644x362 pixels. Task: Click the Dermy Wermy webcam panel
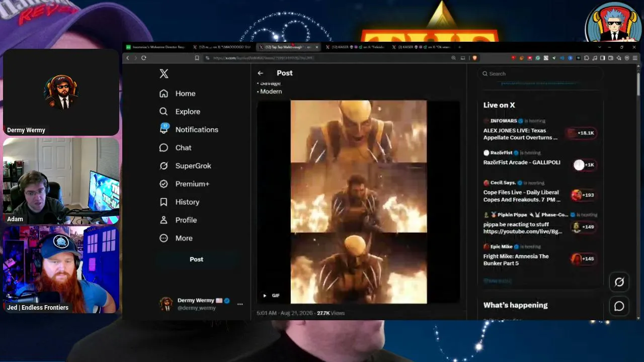tap(61, 93)
